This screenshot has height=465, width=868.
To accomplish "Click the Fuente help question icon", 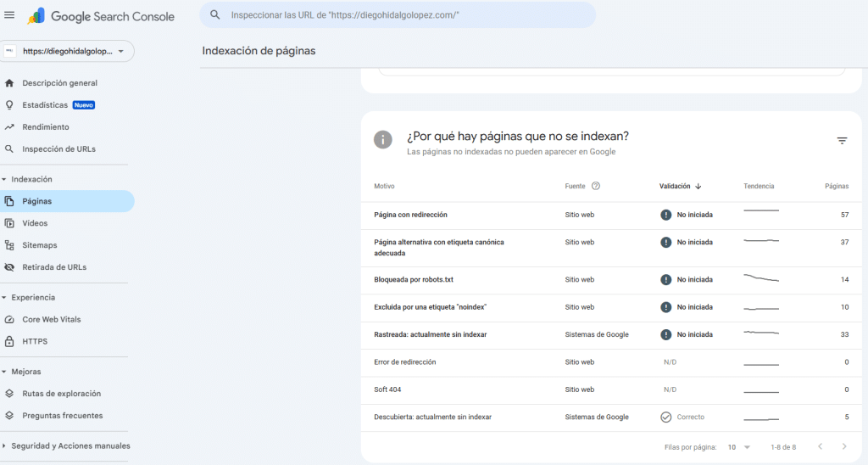I will (596, 187).
